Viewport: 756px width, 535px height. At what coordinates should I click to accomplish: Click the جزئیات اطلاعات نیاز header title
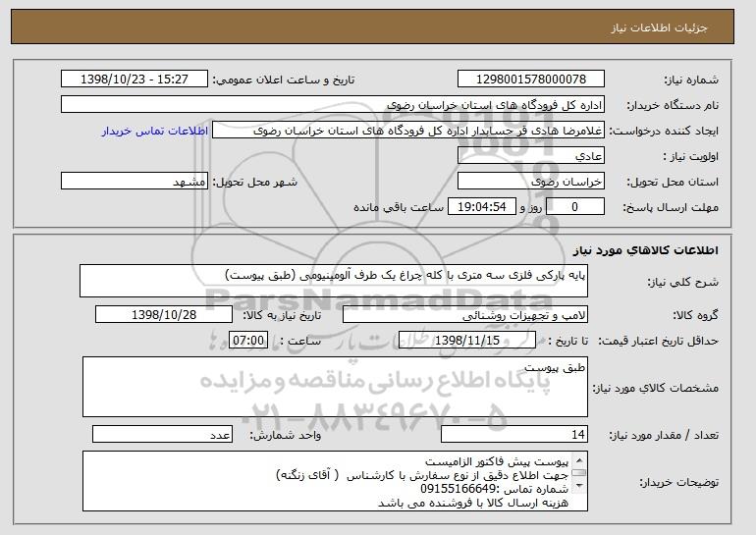coord(659,27)
